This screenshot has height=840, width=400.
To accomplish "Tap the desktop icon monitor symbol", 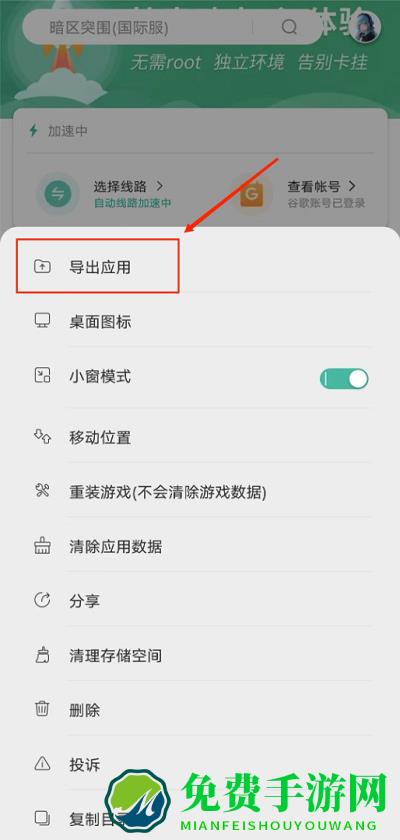I will click(42, 321).
